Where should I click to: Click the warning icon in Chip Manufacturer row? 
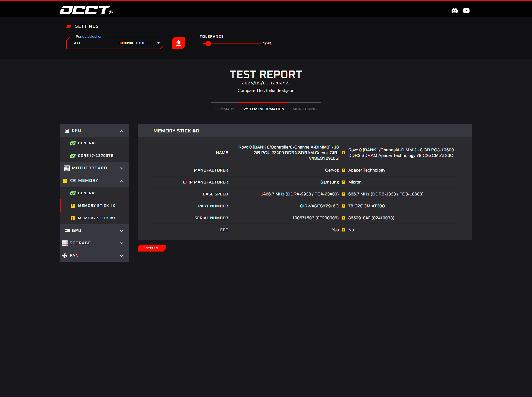tap(344, 182)
